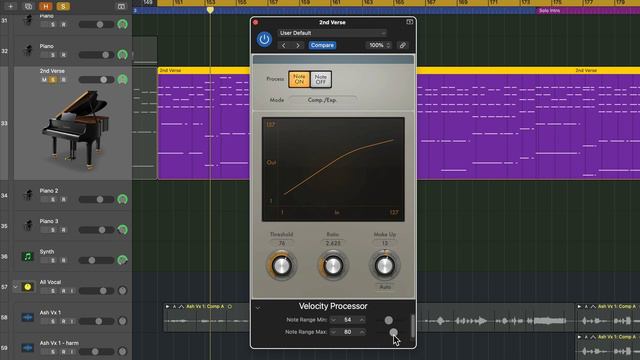Click the Make Up knob in Velocity Processor

tap(384, 266)
